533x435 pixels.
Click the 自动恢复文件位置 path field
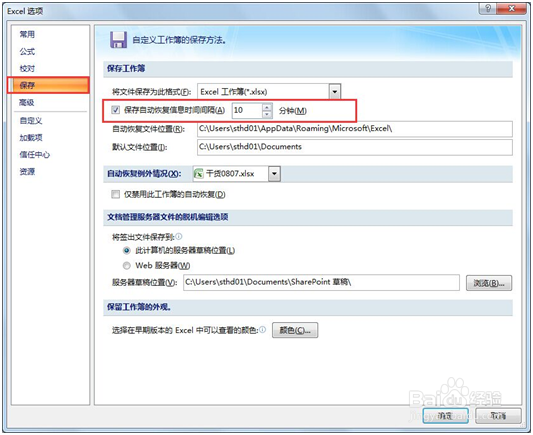point(355,129)
